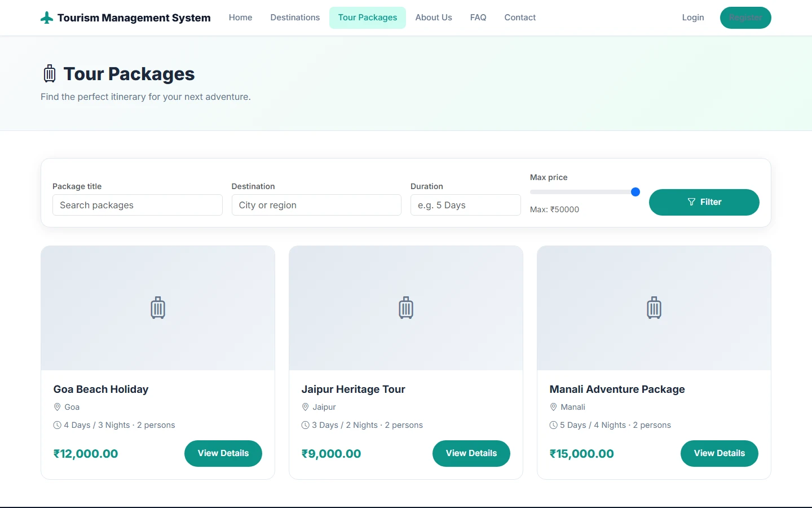Click the suitcase icon beside Tour Packages heading

[x=50, y=73]
